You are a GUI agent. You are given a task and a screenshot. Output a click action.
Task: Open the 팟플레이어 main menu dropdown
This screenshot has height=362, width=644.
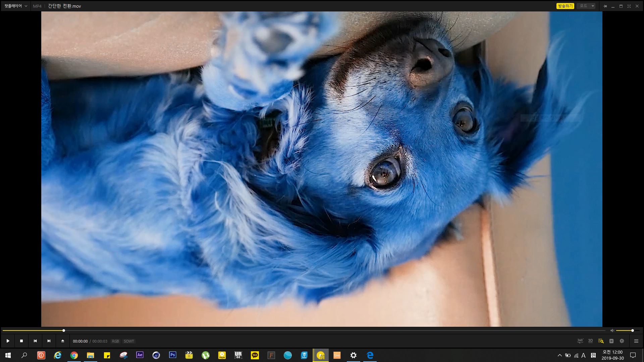point(16,6)
